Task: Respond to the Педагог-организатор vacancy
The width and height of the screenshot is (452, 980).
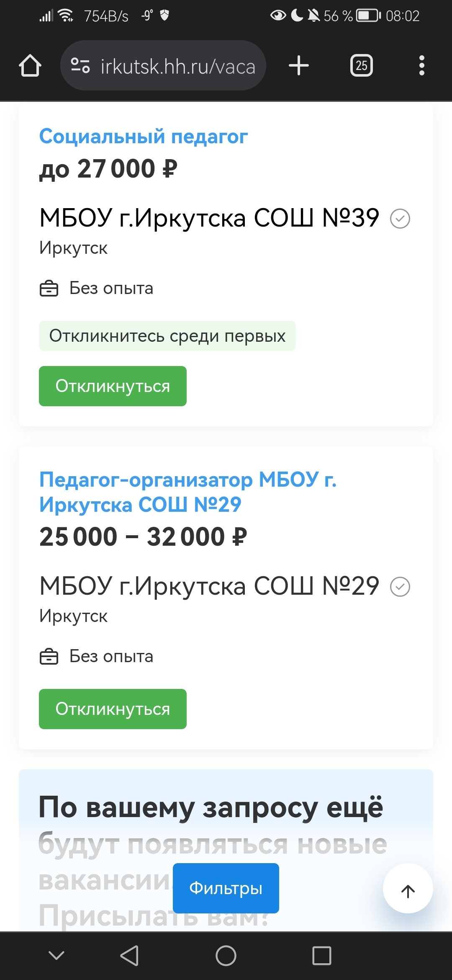Action: pos(113,709)
